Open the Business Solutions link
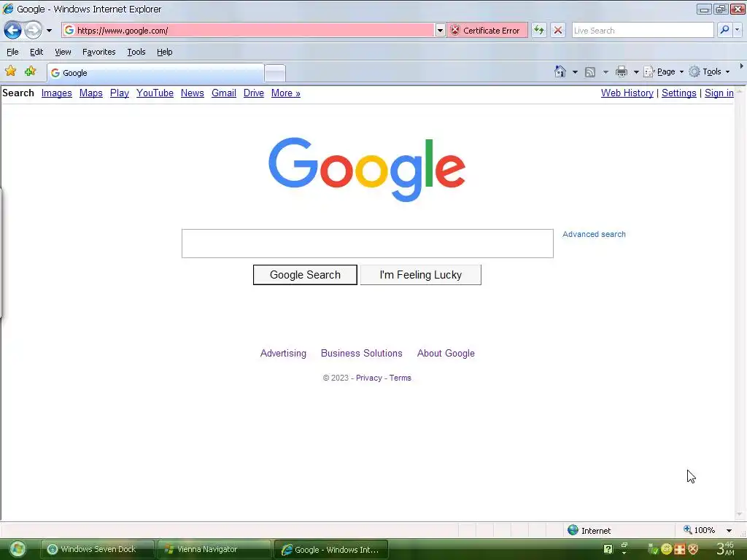The width and height of the screenshot is (747, 560). (x=362, y=354)
